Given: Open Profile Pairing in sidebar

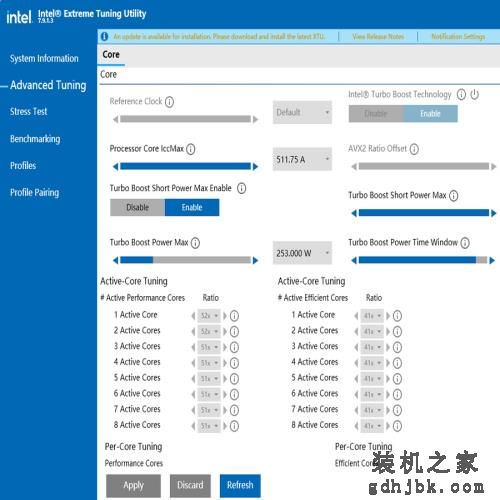Looking at the screenshot, I should 34,193.
